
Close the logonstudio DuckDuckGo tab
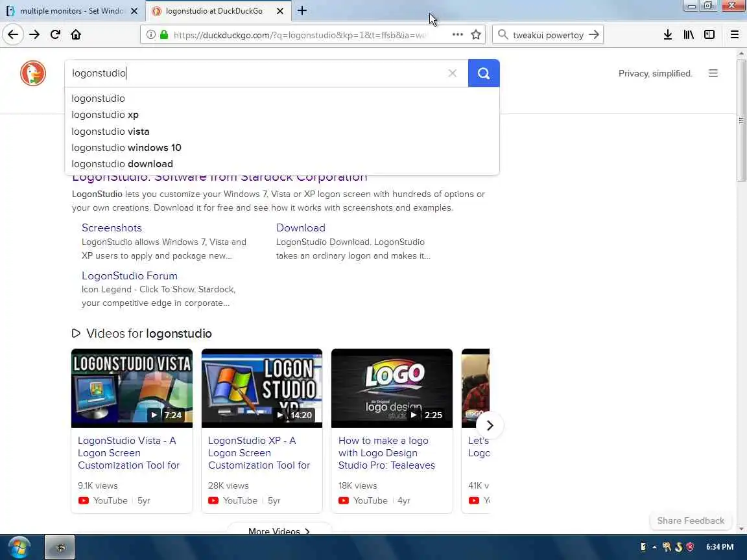[280, 11]
